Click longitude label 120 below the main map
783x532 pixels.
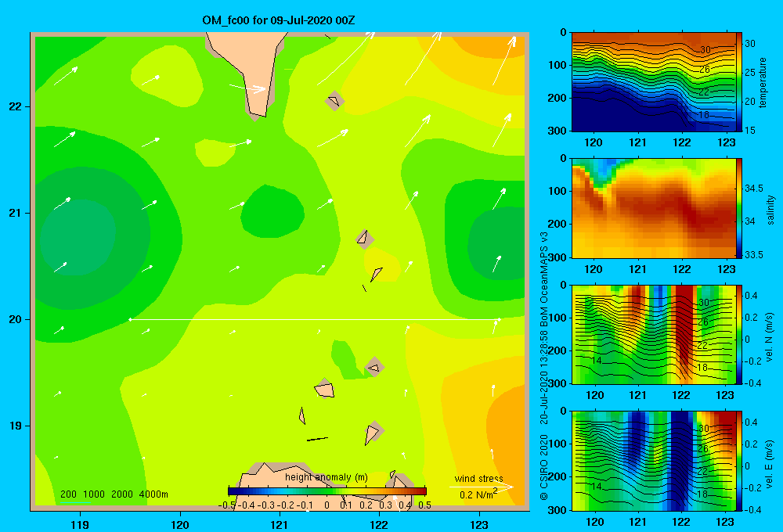(180, 525)
